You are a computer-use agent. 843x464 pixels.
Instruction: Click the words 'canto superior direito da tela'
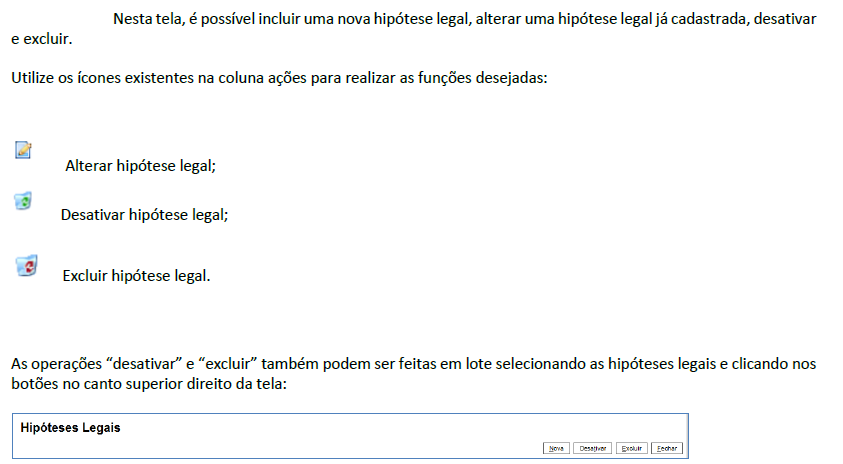[186, 384]
